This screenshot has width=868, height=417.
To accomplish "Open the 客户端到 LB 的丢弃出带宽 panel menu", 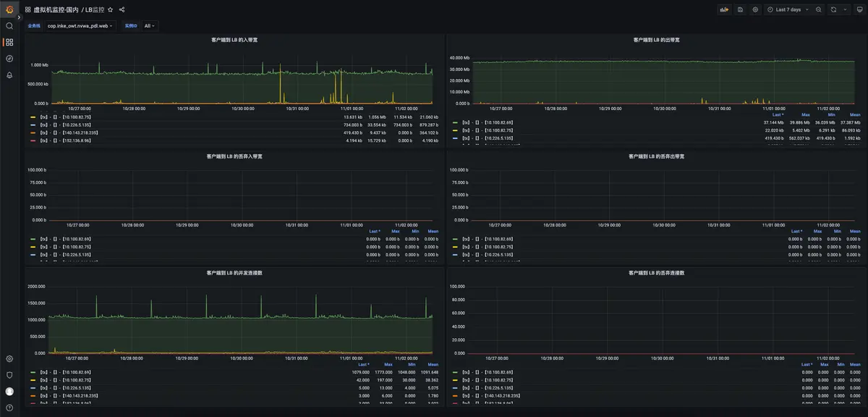I will [x=658, y=156].
